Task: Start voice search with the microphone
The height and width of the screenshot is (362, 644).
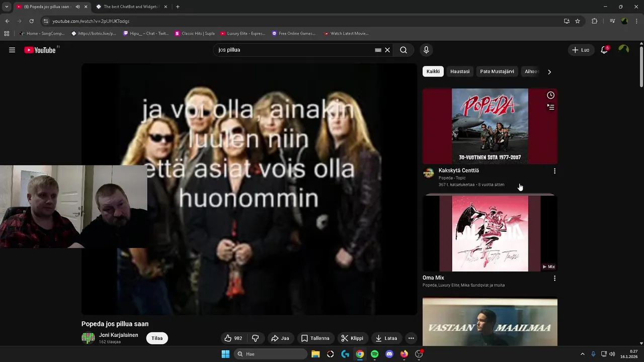Action: (426, 50)
